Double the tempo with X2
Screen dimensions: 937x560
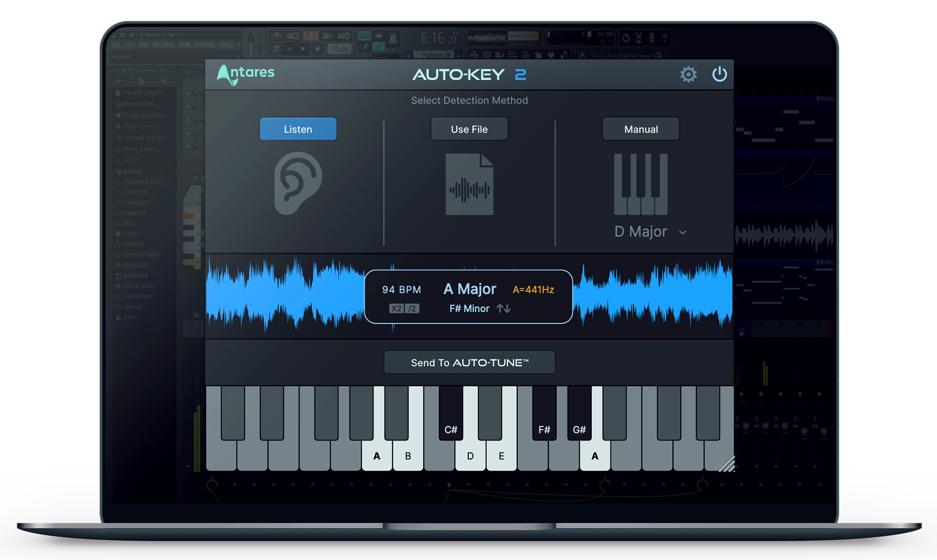click(x=396, y=309)
